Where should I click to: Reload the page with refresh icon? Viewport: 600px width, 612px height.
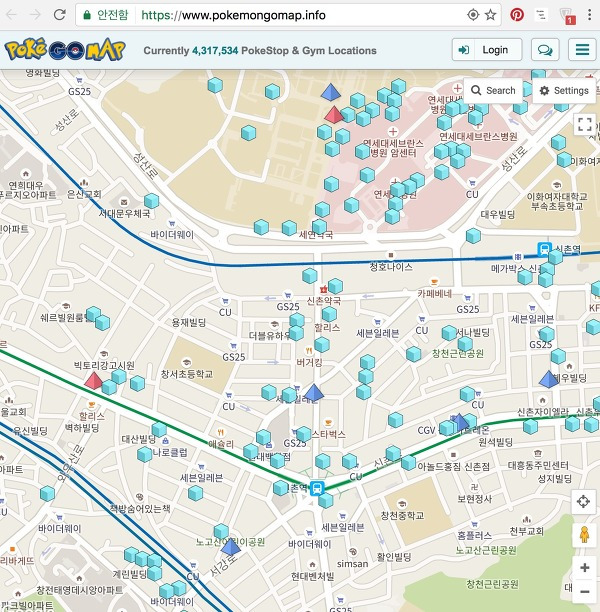click(x=60, y=15)
